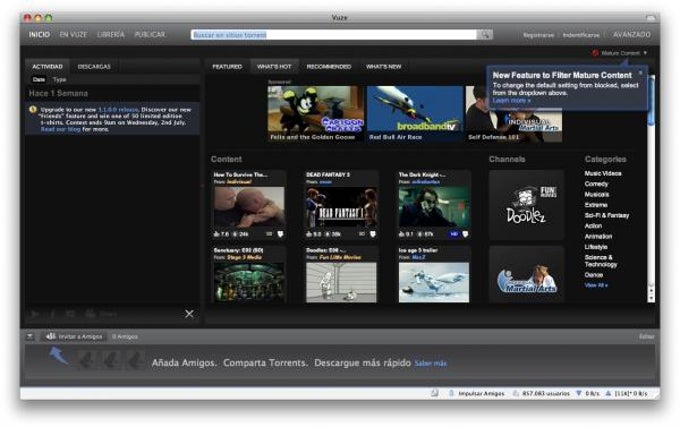The width and height of the screenshot is (680, 427).
Task: Click the content area vertical scrollbar
Action: click(651, 188)
